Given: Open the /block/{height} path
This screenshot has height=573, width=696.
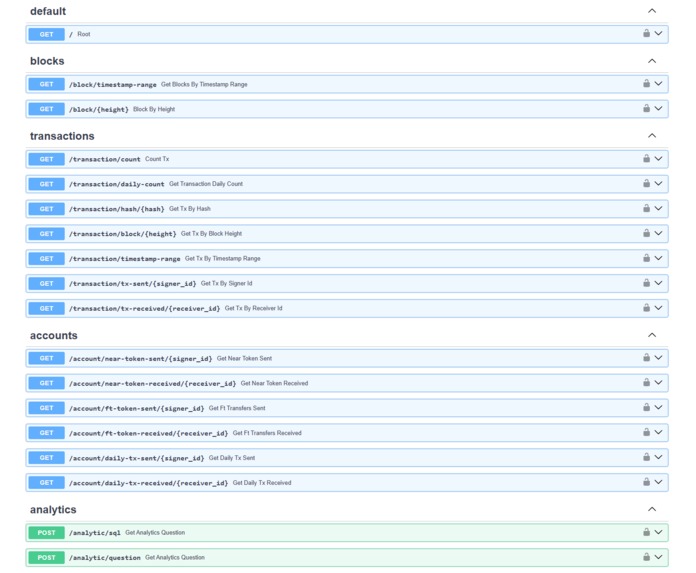Looking at the screenshot, I should tap(99, 109).
